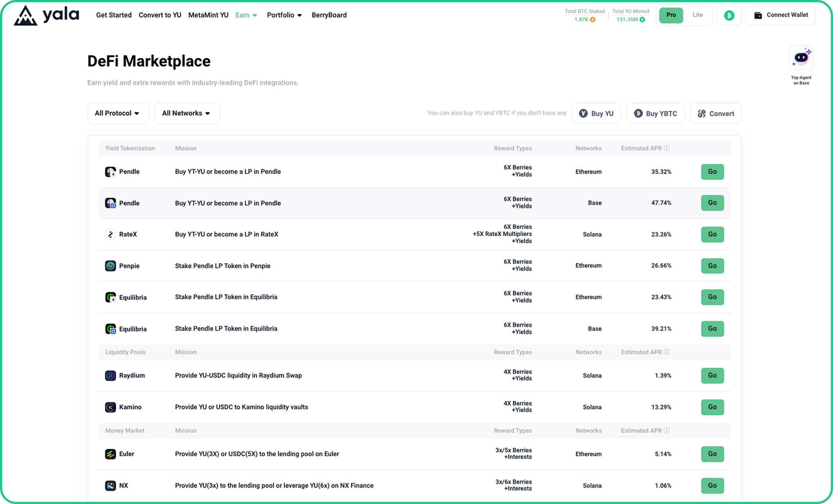Click the Kamino protocol icon
The image size is (833, 504).
(x=110, y=407)
